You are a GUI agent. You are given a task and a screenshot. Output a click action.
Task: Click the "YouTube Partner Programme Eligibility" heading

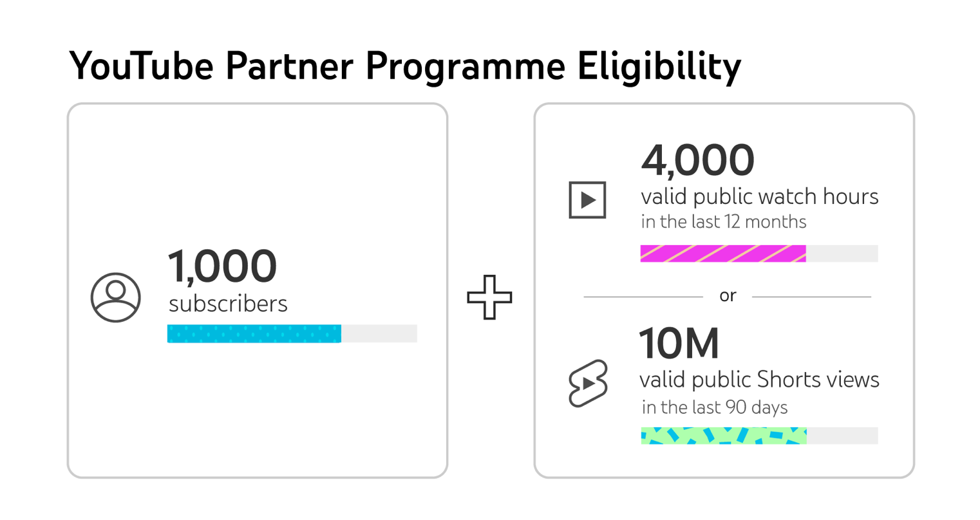[405, 66]
